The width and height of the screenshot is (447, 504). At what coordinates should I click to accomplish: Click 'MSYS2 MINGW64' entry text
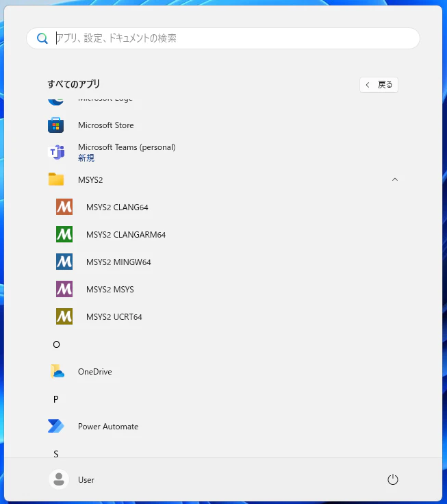point(118,262)
